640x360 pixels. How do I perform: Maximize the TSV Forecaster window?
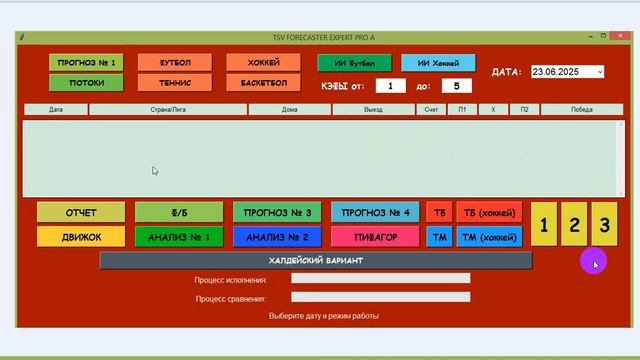[x=603, y=36]
